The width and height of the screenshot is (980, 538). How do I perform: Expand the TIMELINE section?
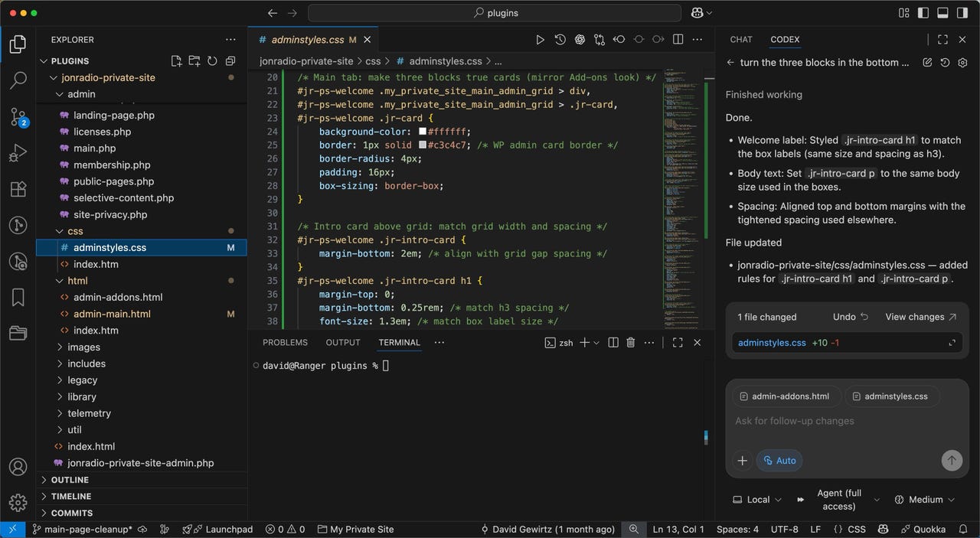pos(70,497)
